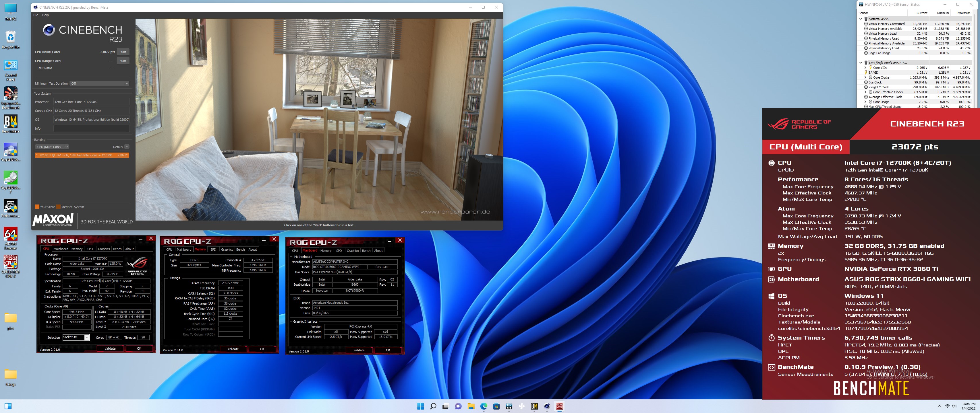Click OK in the Motherboard CPU-Z window
Image resolution: width=980 pixels, height=413 pixels.
pyautogui.click(x=388, y=350)
